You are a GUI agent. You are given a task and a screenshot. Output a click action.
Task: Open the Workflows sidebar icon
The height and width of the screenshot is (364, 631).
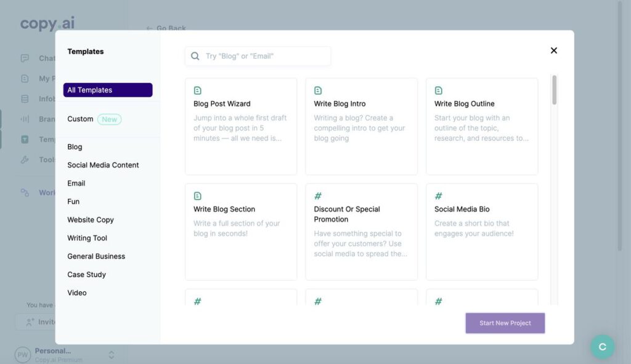[x=23, y=192]
